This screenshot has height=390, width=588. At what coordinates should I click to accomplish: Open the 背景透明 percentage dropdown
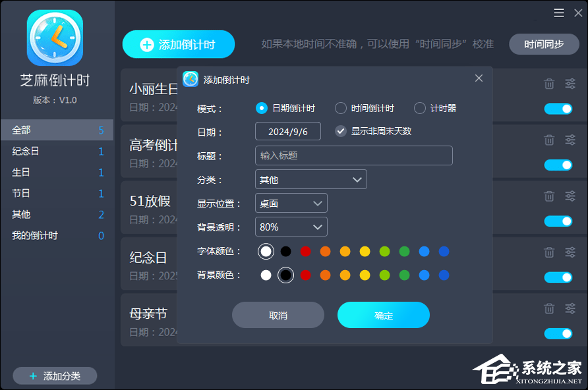coord(291,227)
